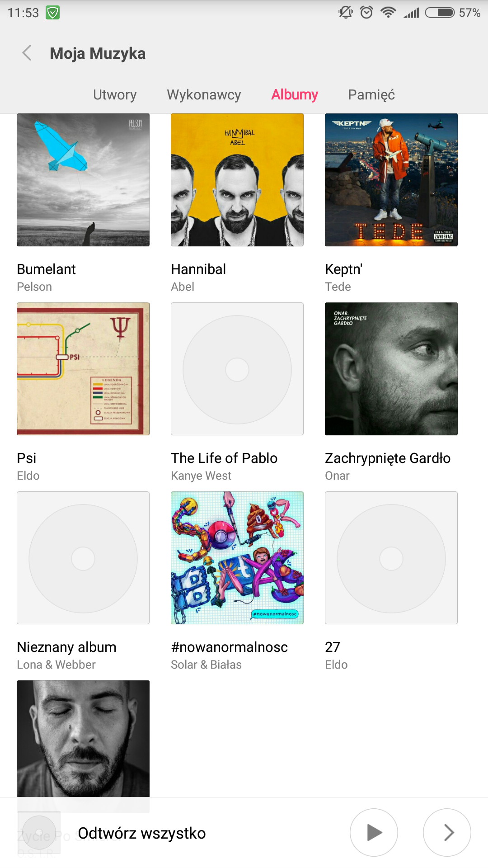The image size is (488, 868).
Task: Tap the green shield security icon
Action: [53, 13]
